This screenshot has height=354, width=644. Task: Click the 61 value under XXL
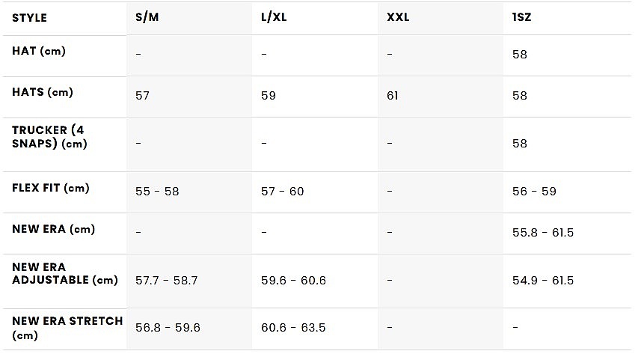tap(393, 96)
